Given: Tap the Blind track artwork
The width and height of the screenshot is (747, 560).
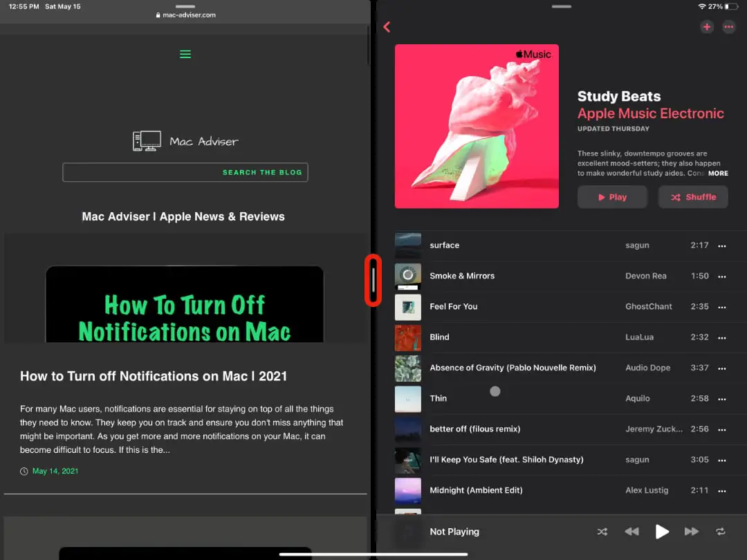Looking at the screenshot, I should 408,337.
